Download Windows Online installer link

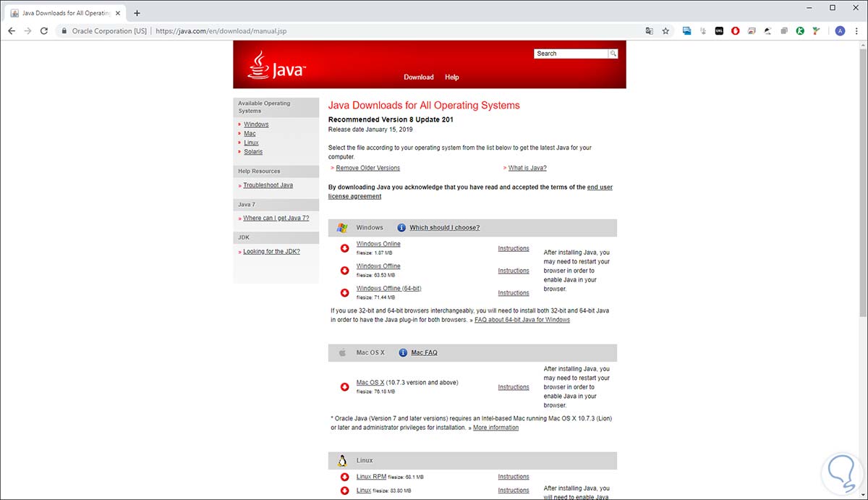point(378,244)
